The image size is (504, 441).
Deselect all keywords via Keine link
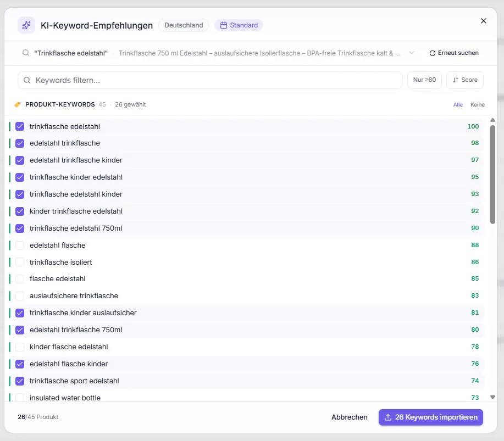point(477,105)
